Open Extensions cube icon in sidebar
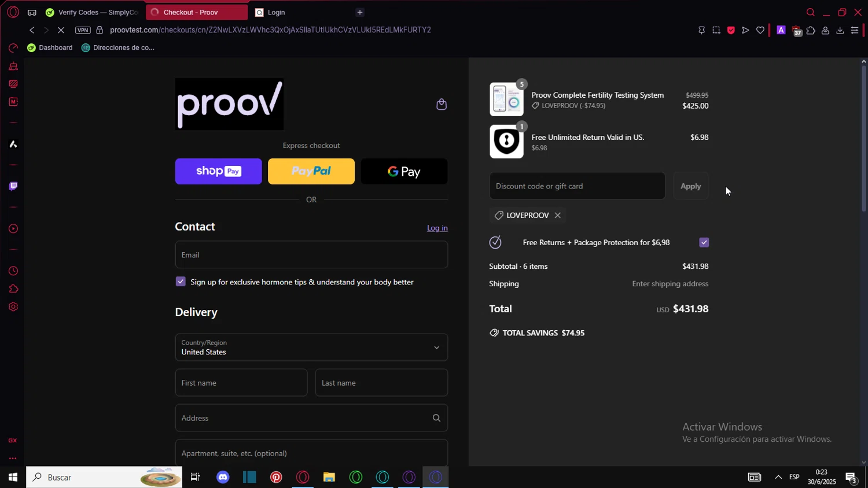 point(13,289)
